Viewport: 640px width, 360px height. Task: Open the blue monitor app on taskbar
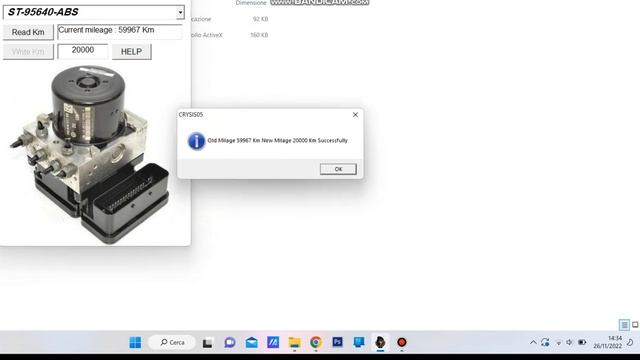(x=359, y=342)
